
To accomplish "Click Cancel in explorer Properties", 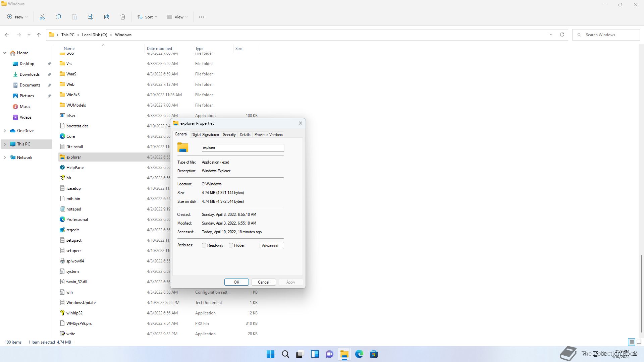I will [x=264, y=282].
